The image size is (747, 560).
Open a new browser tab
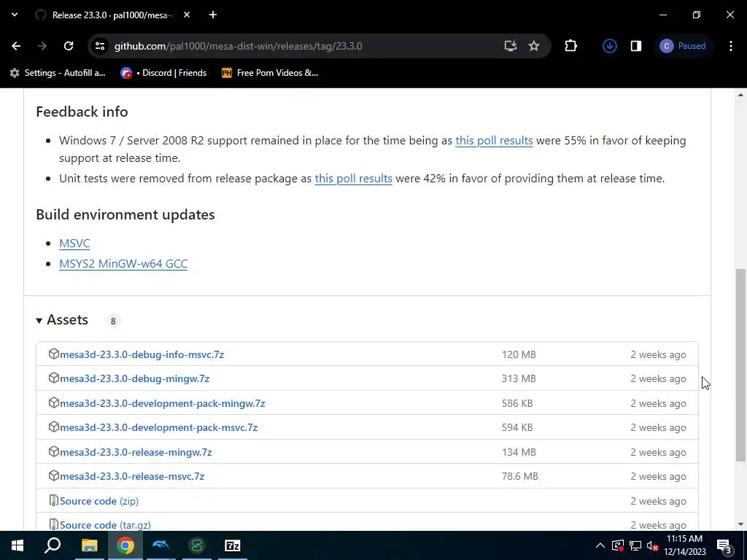click(212, 15)
